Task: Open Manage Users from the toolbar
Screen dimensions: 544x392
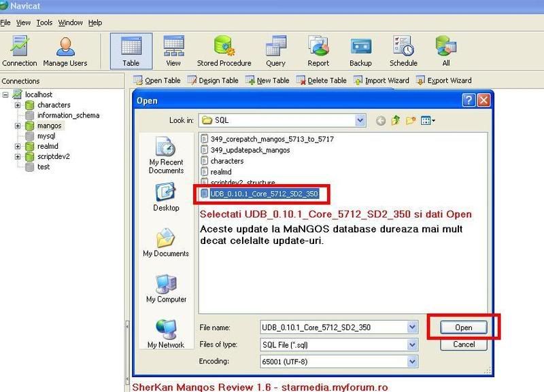Action: pos(65,50)
